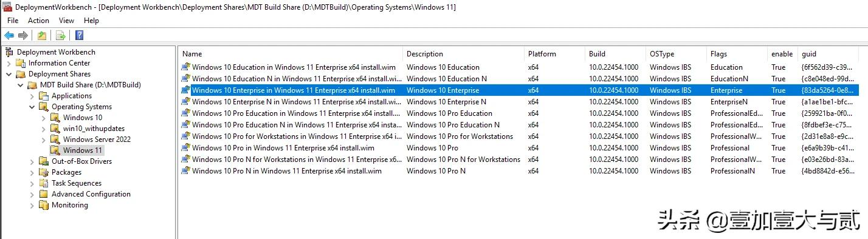Click the 'Professional' flags cell

pos(730,148)
